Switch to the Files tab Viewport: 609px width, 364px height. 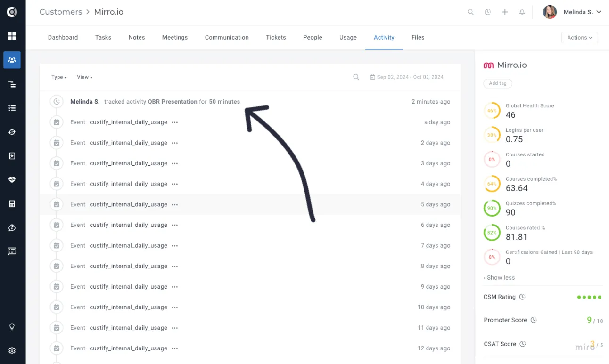tap(418, 38)
